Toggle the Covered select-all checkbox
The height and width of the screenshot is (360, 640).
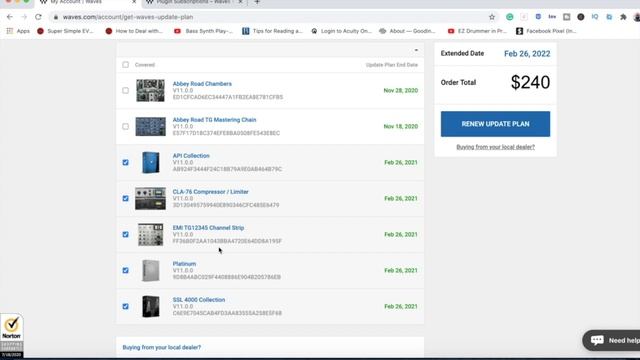coord(125,64)
